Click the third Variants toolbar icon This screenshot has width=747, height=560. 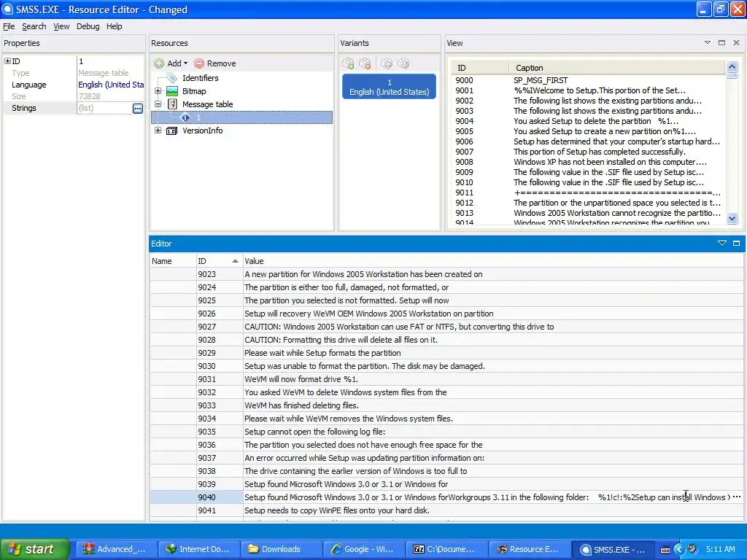[x=387, y=63]
